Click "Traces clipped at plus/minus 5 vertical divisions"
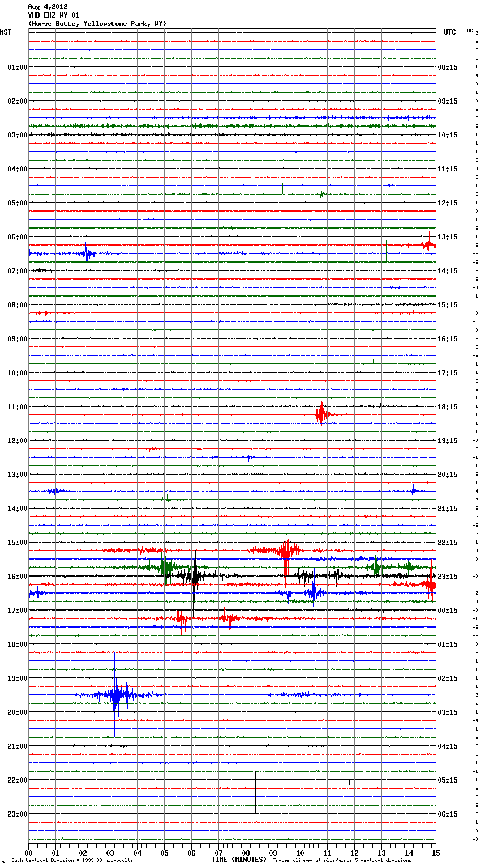The height and width of the screenshot is (868, 481). (x=342, y=860)
